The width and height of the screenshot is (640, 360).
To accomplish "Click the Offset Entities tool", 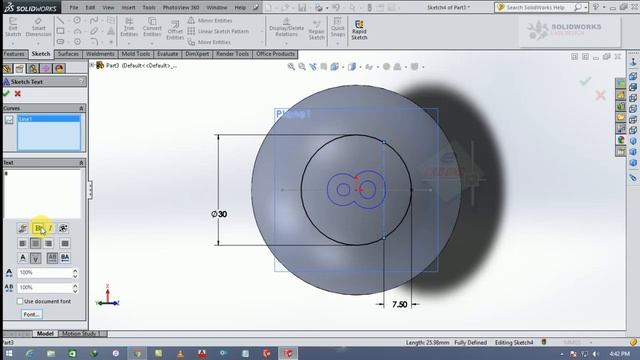I will [x=175, y=29].
